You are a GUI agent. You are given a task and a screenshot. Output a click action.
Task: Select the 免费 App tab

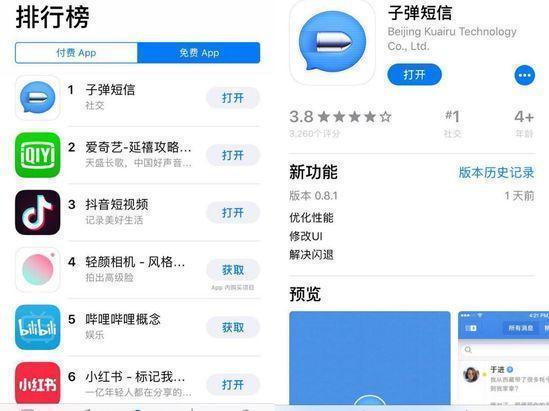199,53
